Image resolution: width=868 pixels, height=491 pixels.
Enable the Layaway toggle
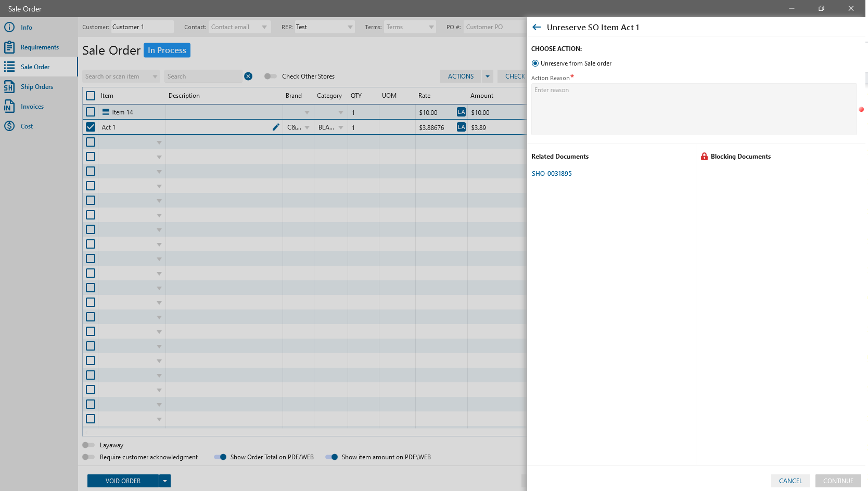click(88, 445)
